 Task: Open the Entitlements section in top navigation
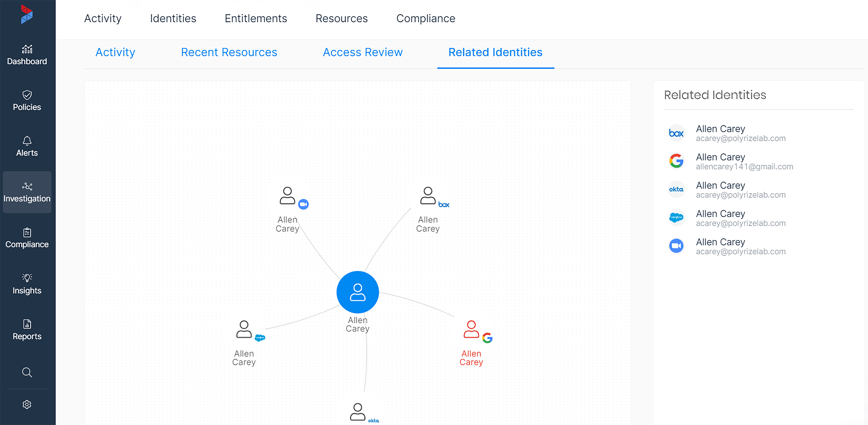tap(256, 19)
